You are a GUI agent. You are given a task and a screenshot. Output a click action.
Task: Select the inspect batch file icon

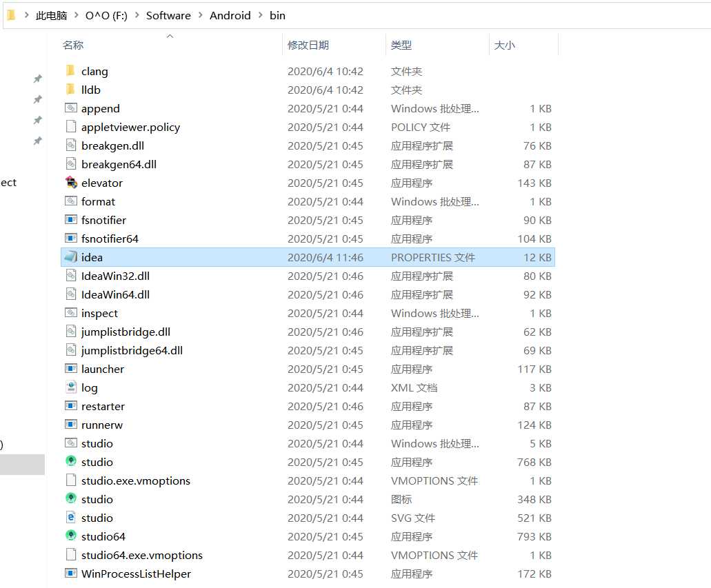(71, 312)
